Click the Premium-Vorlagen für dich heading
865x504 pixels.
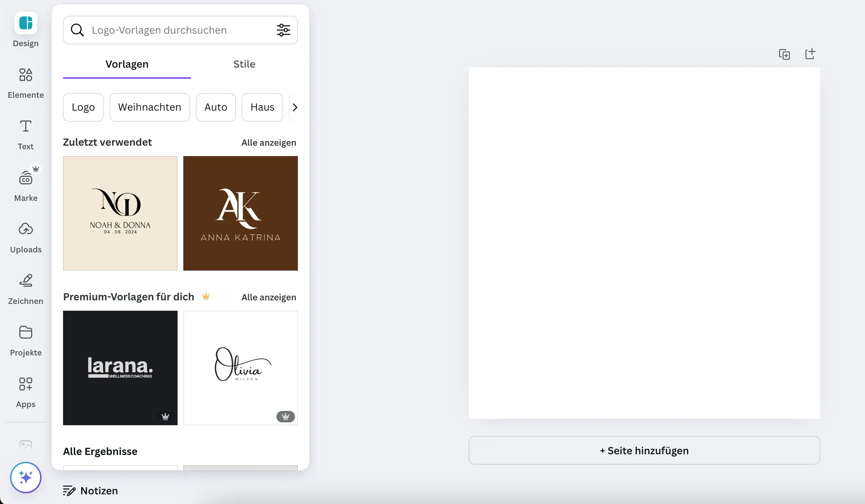click(129, 297)
